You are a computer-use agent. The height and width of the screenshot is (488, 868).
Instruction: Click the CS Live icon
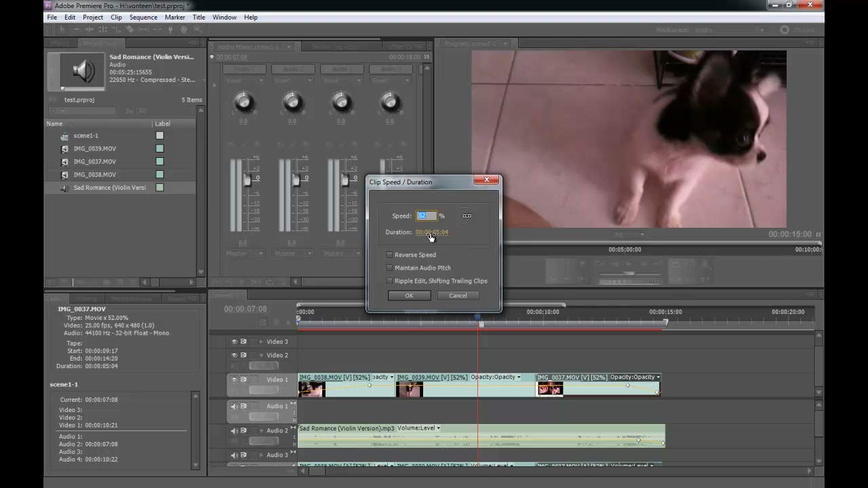785,30
